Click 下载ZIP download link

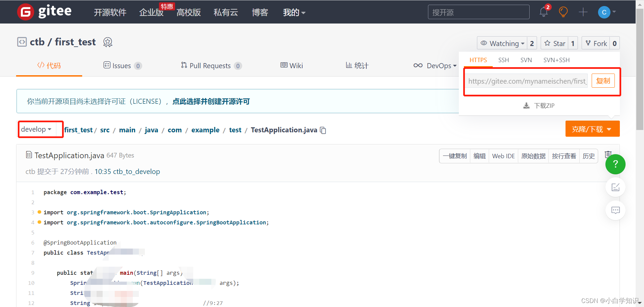[x=539, y=106]
